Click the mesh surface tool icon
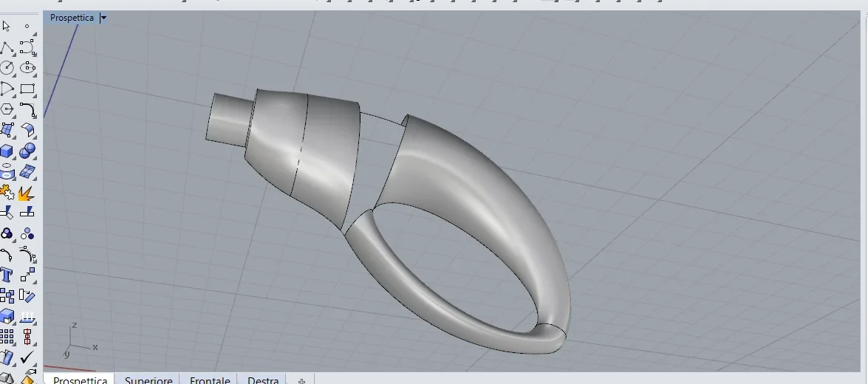The image size is (868, 384). 27,171
